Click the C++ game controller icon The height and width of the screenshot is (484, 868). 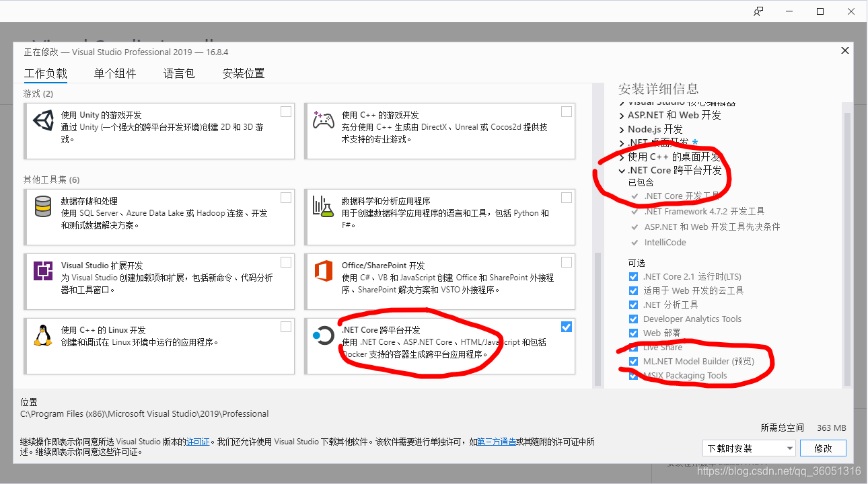[x=324, y=121]
